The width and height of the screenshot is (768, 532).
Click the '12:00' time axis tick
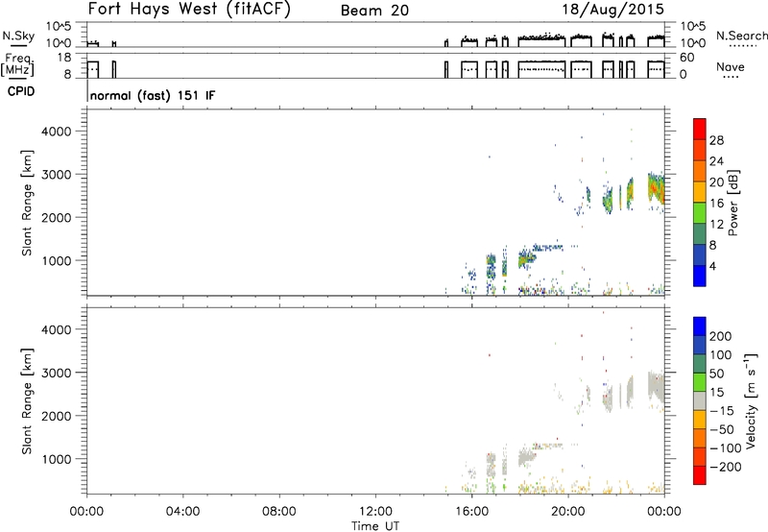click(x=375, y=512)
